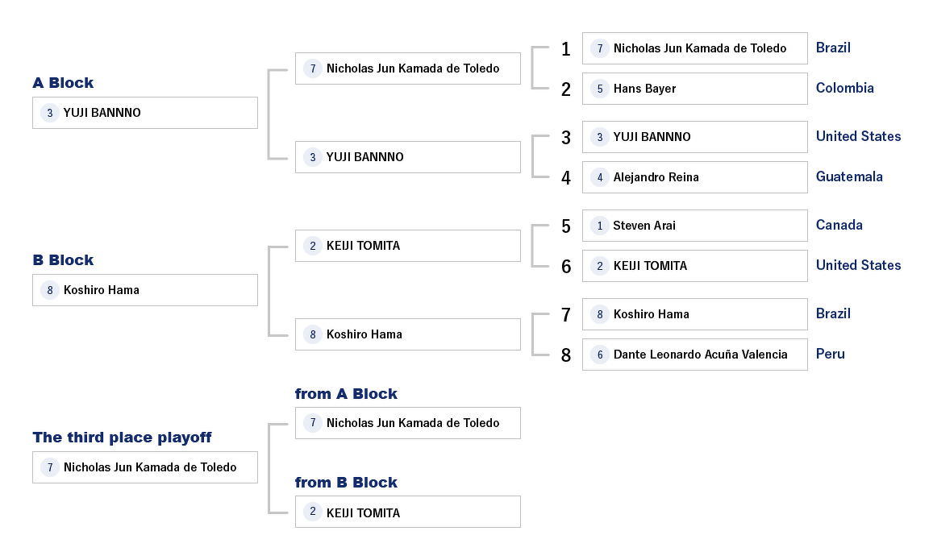Click 'The third place playoff' heading
This screenshot has height=560, width=933.
122,438
